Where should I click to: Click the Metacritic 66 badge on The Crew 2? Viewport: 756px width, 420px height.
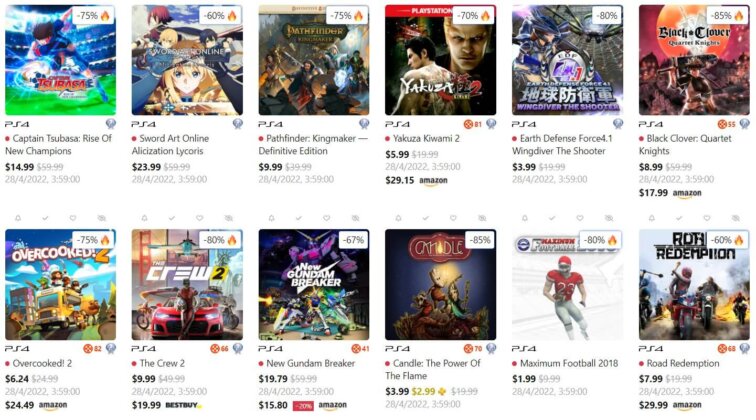[x=219, y=349]
